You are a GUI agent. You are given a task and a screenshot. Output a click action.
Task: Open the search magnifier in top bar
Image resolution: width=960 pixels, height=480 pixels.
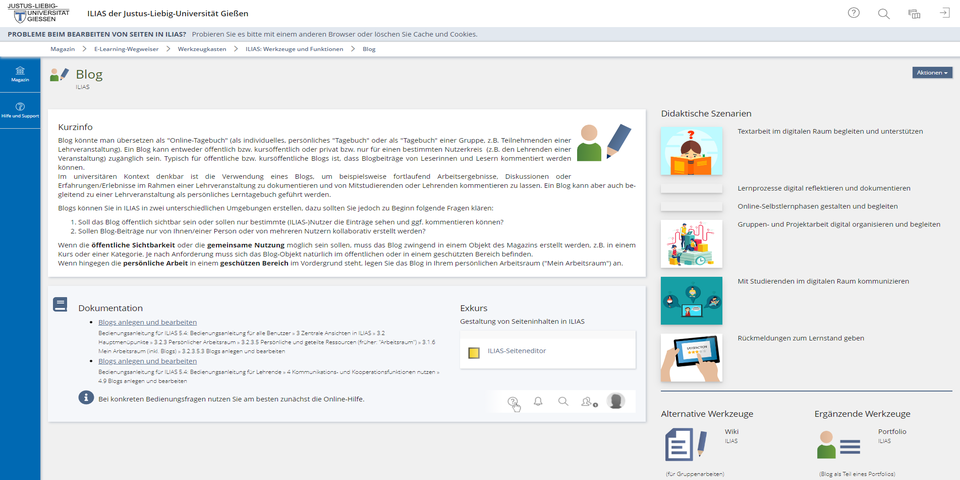883,13
